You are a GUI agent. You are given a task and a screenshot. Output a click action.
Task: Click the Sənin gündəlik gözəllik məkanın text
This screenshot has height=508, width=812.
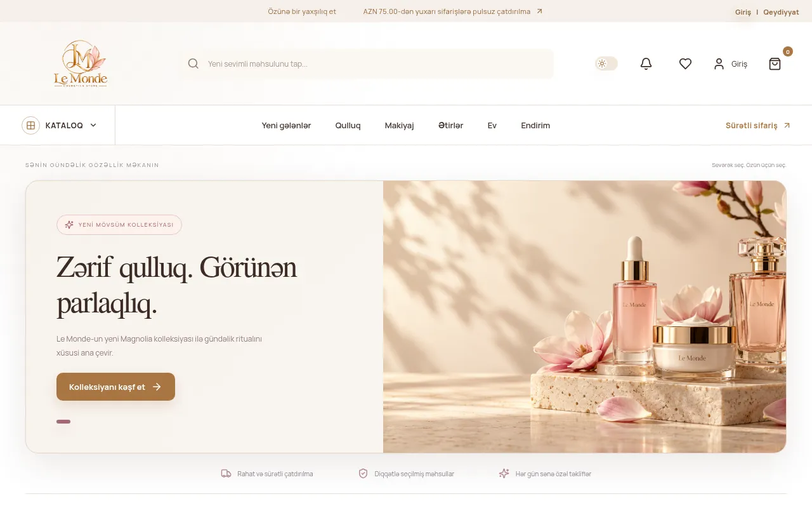[x=92, y=165]
